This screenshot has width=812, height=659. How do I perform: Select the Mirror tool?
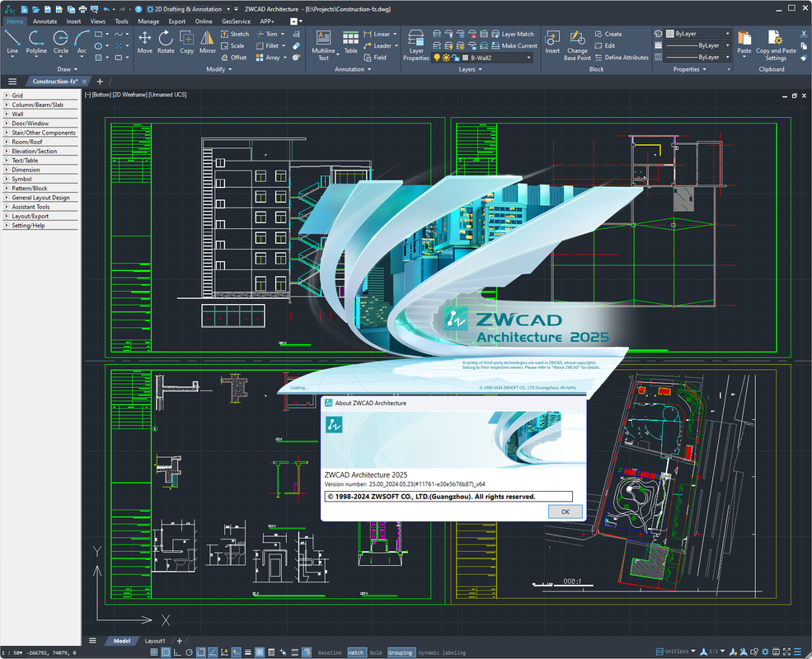pos(208,42)
